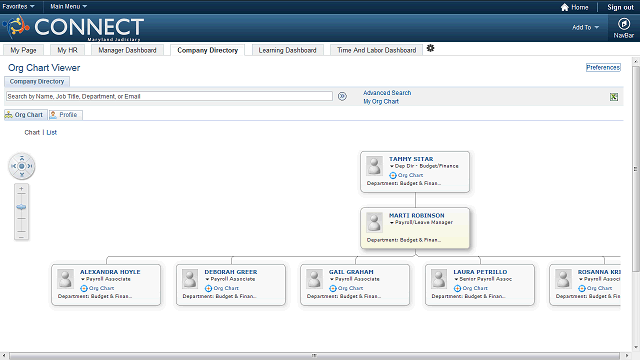Click Gail Graham's avatar photo

point(314,279)
